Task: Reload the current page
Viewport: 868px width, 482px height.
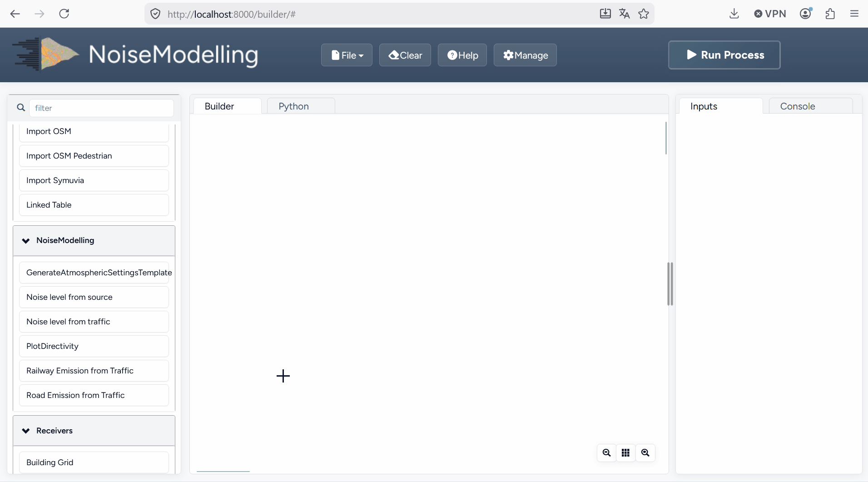Action: (x=64, y=14)
